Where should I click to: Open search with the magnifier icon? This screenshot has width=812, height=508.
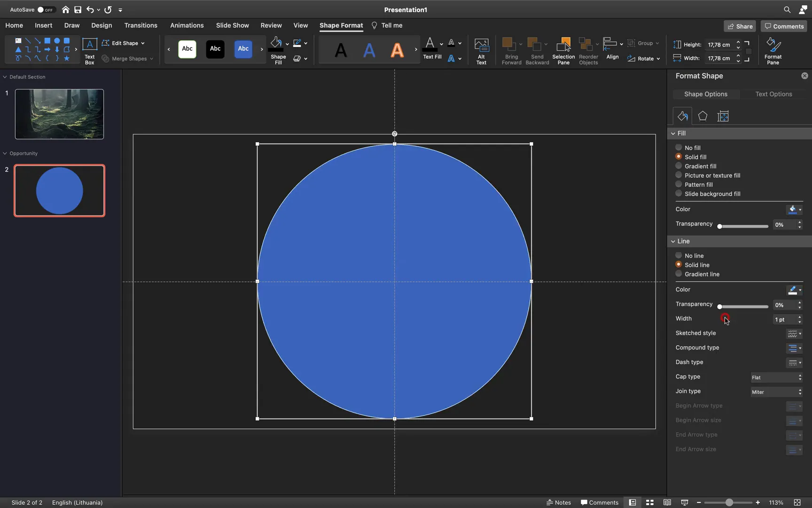point(787,9)
